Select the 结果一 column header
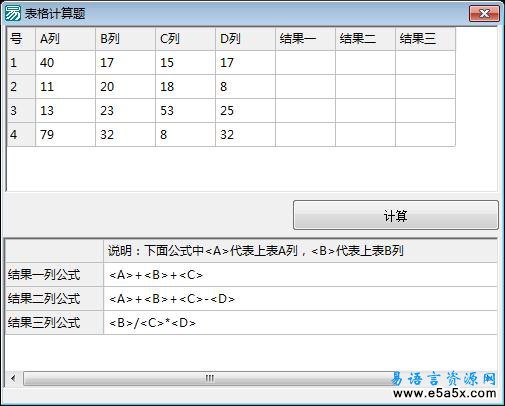Viewport: 505px width, 406px height. pyautogui.click(x=305, y=39)
